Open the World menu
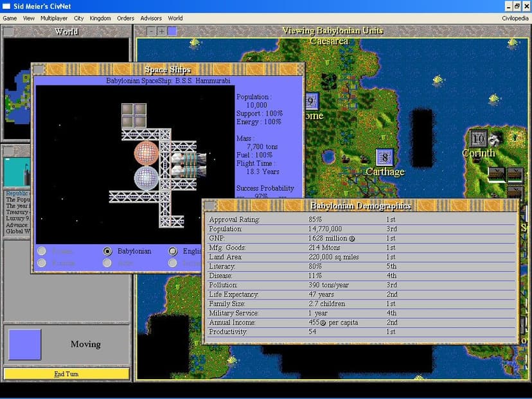 (175, 19)
